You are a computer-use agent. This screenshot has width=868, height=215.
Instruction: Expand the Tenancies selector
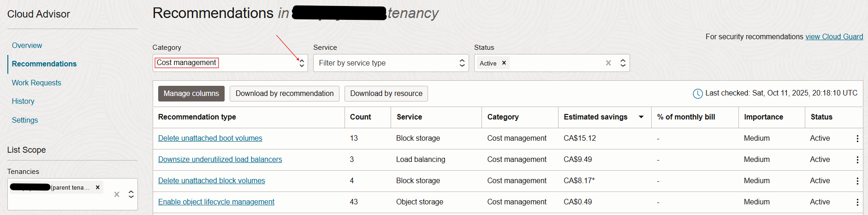[x=131, y=194]
